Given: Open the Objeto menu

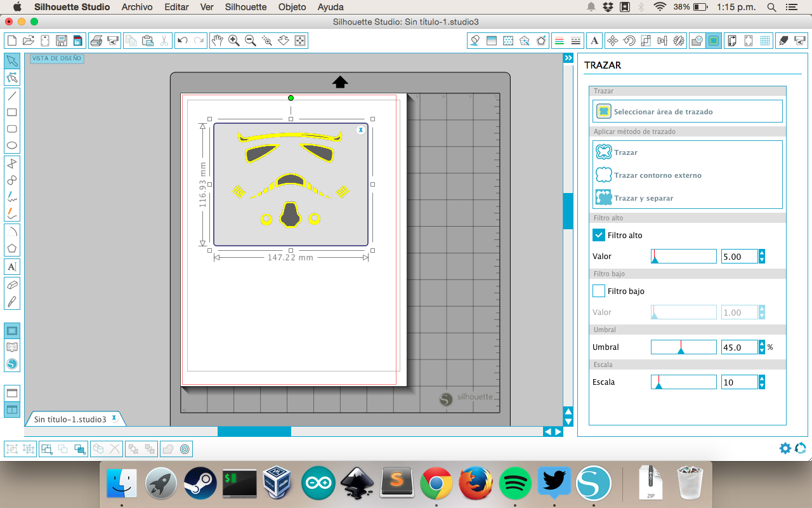Looking at the screenshot, I should 292,7.
